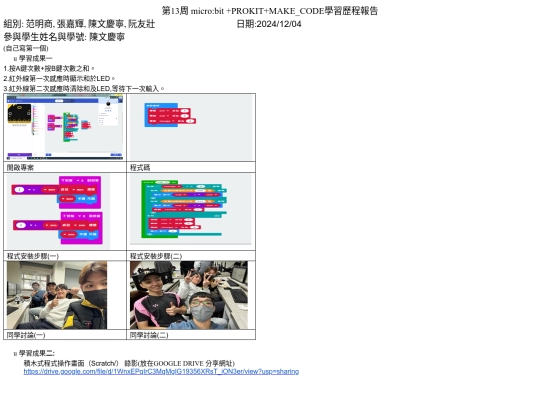The height and width of the screenshot is (405, 540).
Task: Click the 組別 group members line
Action: (79, 24)
